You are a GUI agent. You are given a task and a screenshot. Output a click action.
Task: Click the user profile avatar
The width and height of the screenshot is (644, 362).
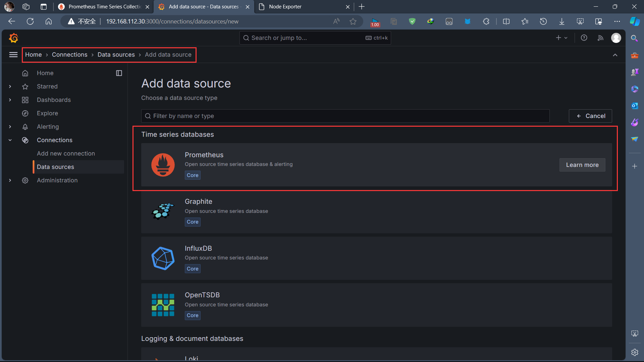[616, 38]
